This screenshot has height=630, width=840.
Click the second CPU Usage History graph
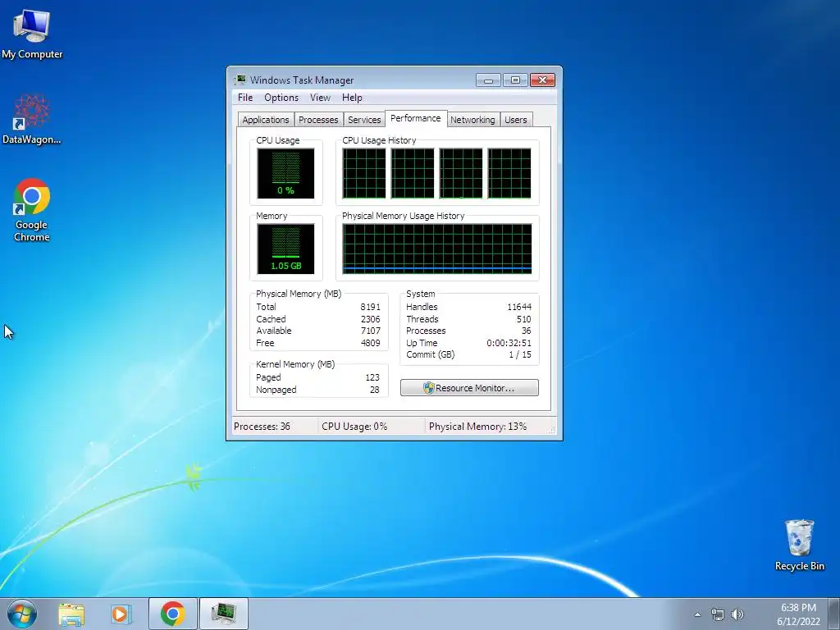pyautogui.click(x=413, y=173)
